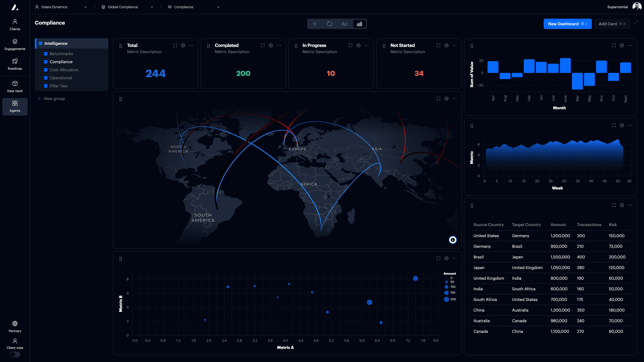
Task: Toggle the Client view switch
Action: 15,354
